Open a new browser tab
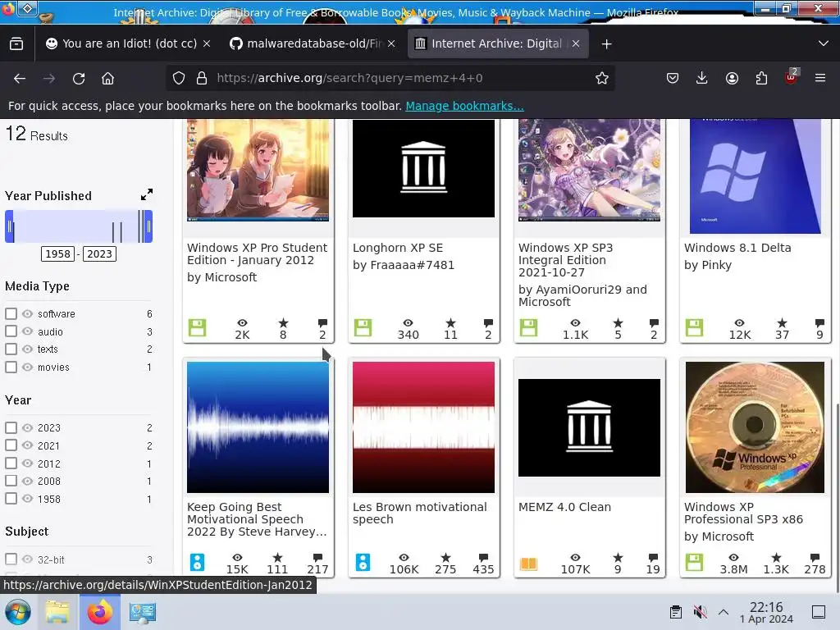 606,44
